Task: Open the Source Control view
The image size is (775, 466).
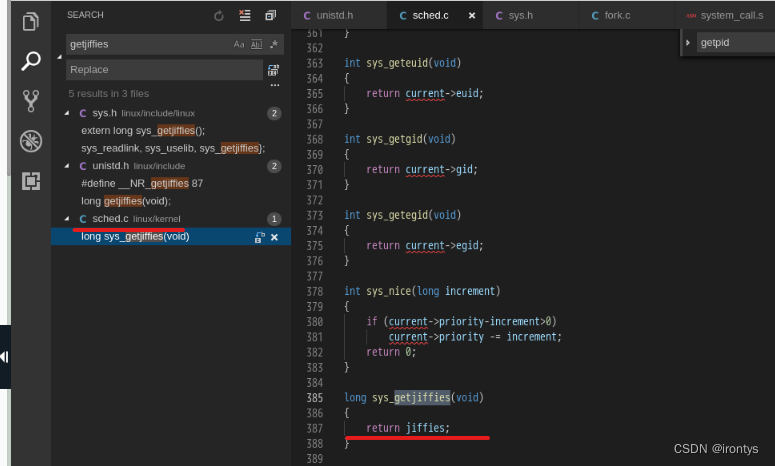Action: (31, 100)
